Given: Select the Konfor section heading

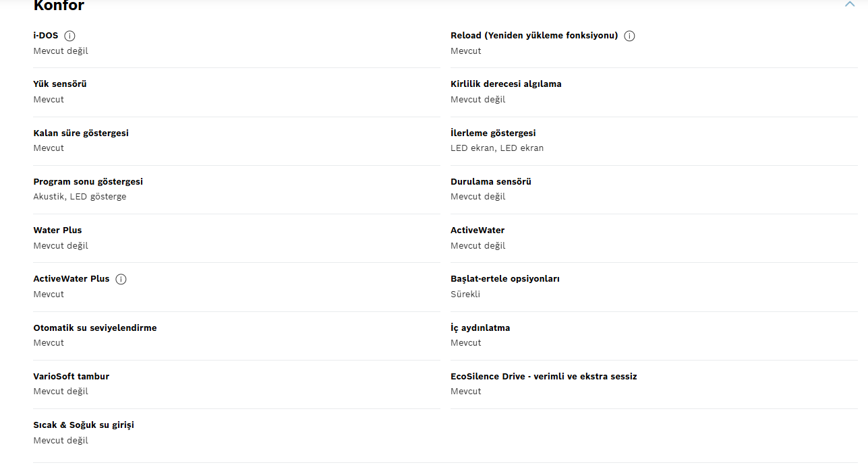Looking at the screenshot, I should [59, 5].
